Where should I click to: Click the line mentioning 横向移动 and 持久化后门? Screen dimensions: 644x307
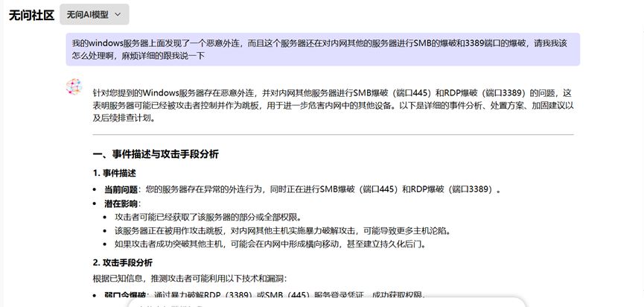point(270,244)
